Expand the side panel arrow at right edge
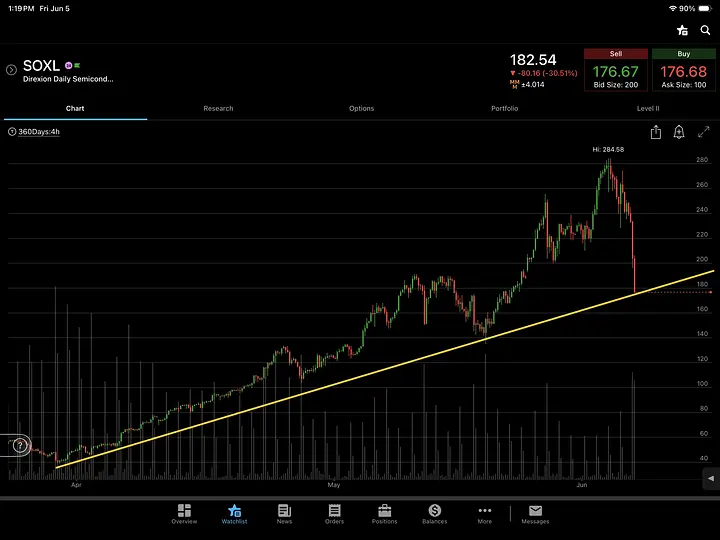The width and height of the screenshot is (720, 540). click(711, 478)
